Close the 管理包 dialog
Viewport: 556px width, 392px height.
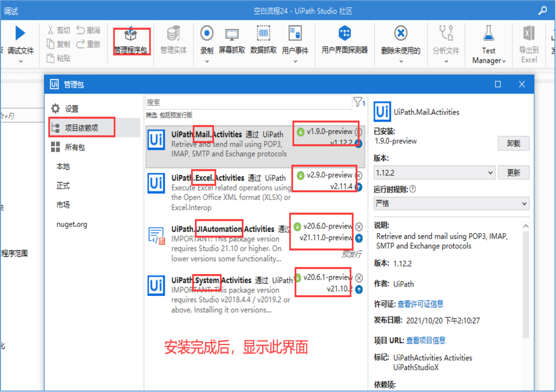[x=521, y=84]
